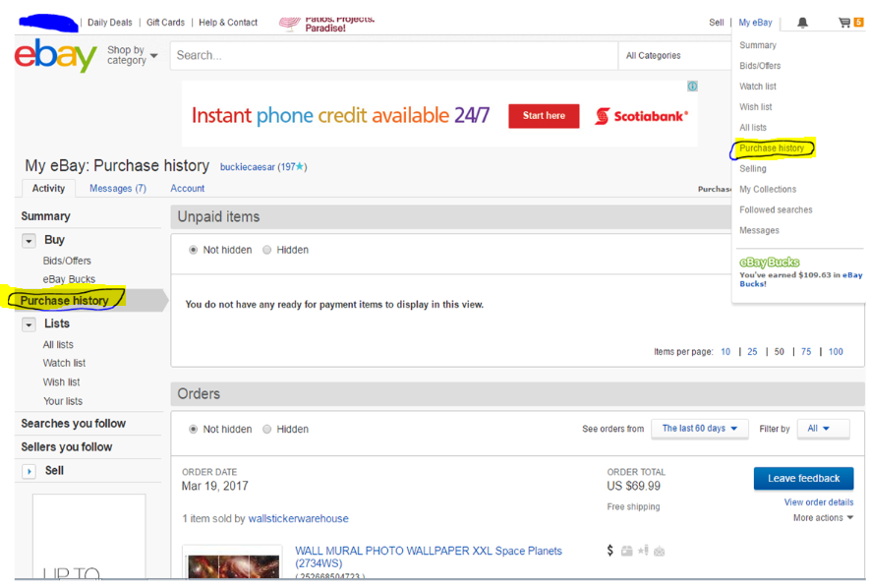This screenshot has height=588, width=870.
Task: Click in the Search input field
Action: pos(394,55)
